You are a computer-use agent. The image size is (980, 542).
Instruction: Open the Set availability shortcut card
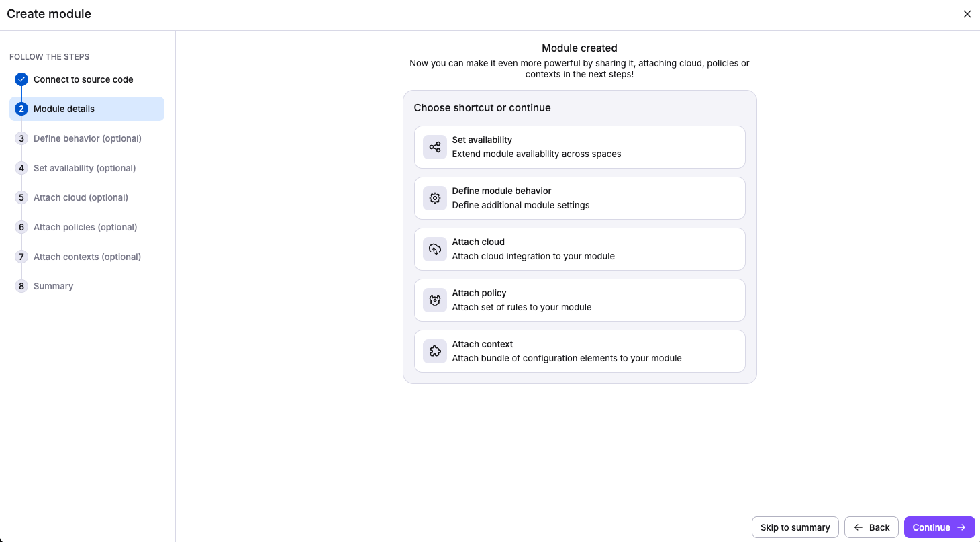coord(579,147)
